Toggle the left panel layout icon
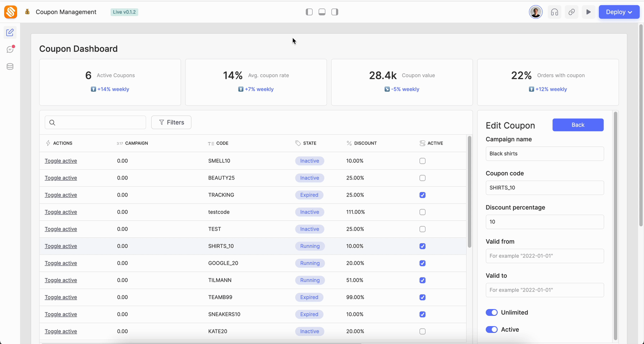The width and height of the screenshot is (644, 344). pos(309,12)
